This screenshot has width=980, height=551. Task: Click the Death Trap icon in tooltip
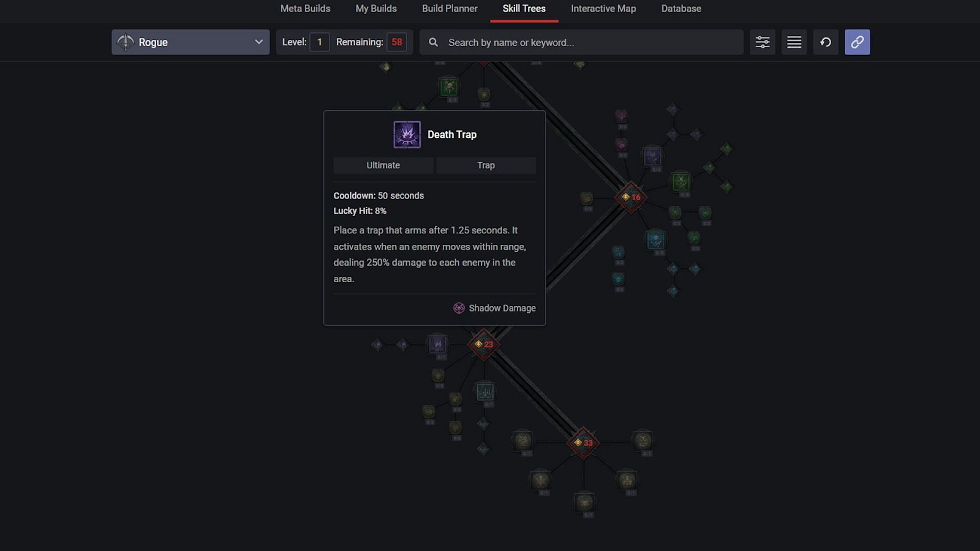(x=407, y=135)
